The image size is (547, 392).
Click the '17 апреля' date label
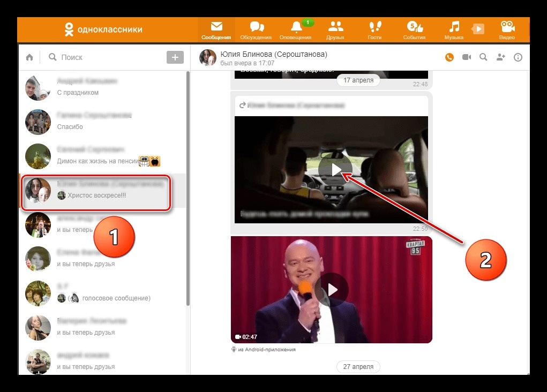[358, 80]
